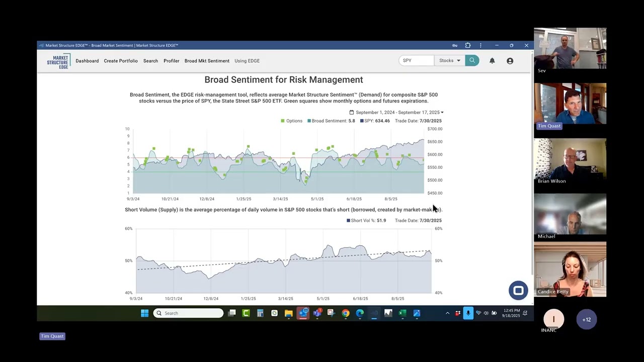
Task: Select Brian Wilson's video thumbnail
Action: tap(570, 159)
